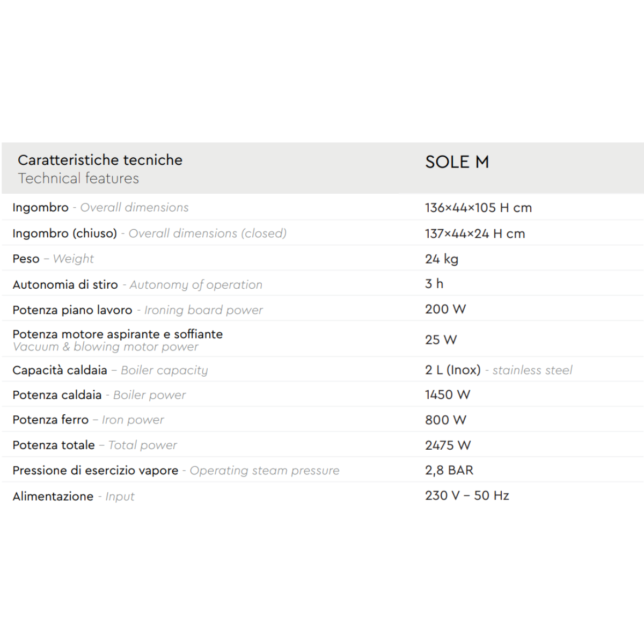The width and height of the screenshot is (644, 644).
Task: Select the 3 h autonomy value
Action: click(x=434, y=284)
